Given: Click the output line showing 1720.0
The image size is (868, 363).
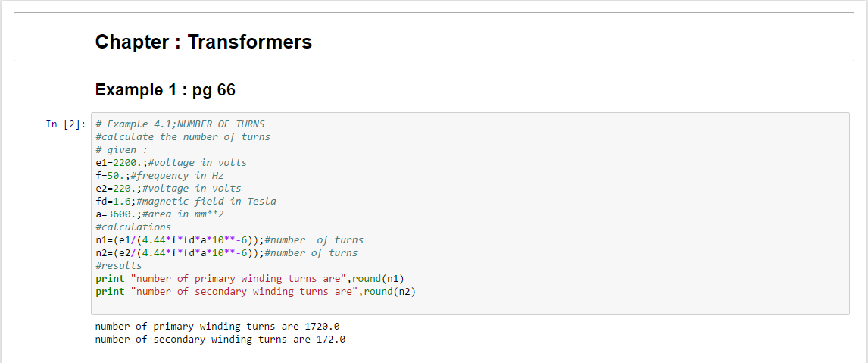Looking at the screenshot, I should point(217,327).
